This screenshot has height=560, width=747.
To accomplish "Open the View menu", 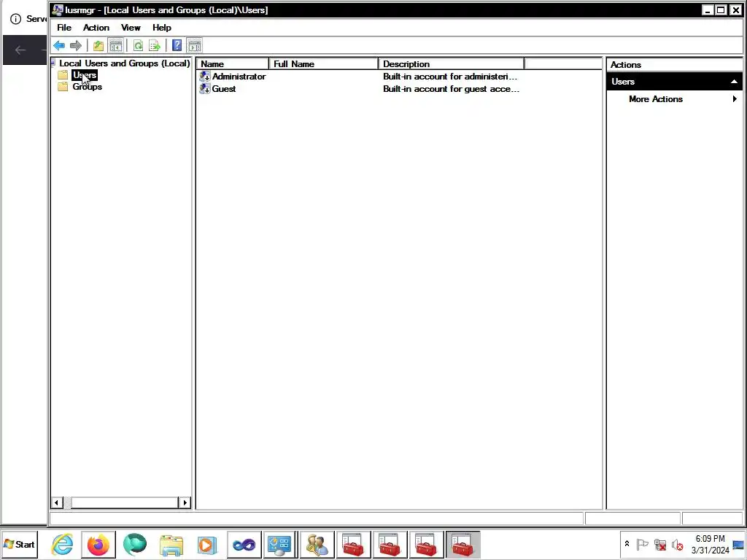I will point(131,28).
